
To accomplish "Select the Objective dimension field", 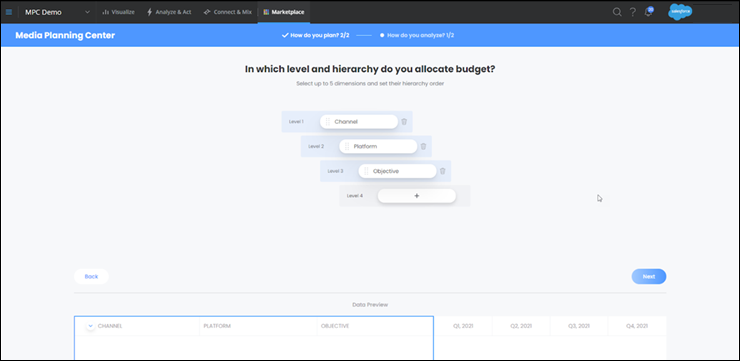I will pyautogui.click(x=397, y=171).
